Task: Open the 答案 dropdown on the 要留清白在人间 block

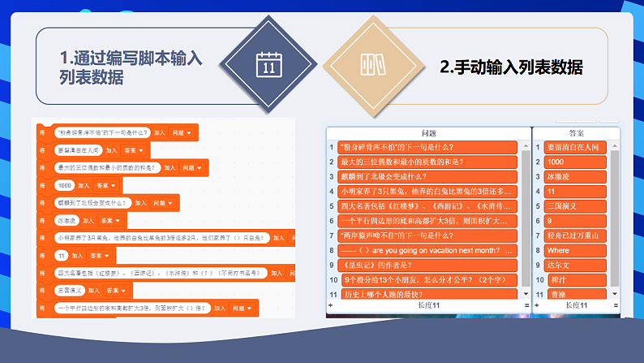Action: (x=133, y=150)
